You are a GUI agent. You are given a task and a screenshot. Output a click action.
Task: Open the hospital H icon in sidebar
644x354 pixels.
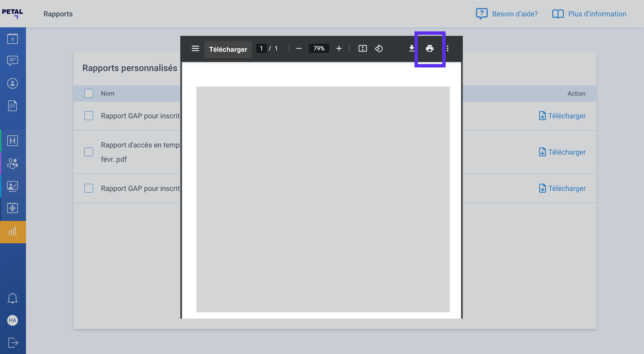[13, 141]
